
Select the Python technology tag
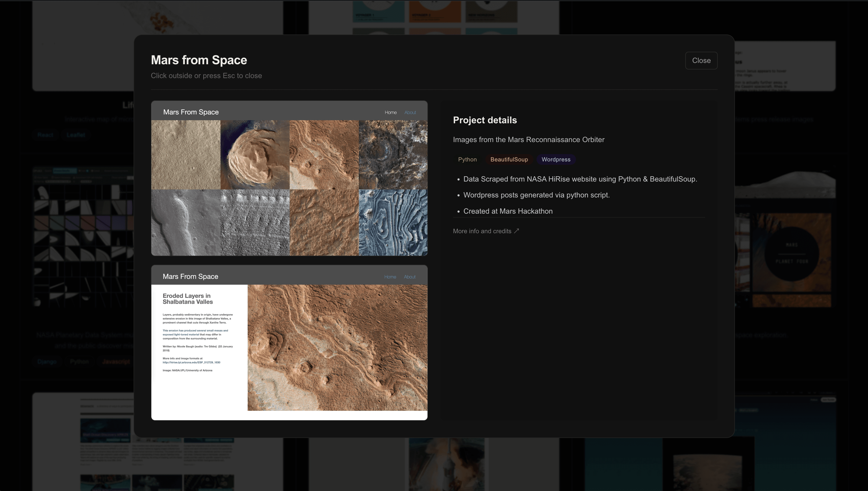coord(467,159)
